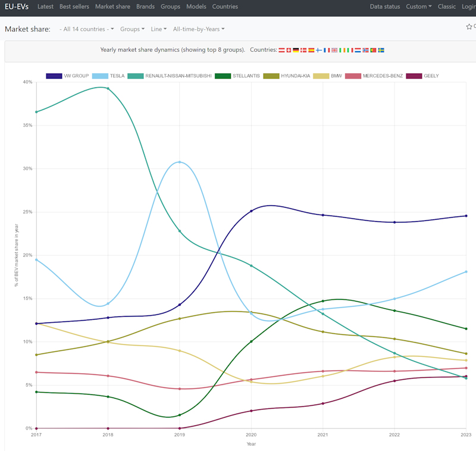Click Tesla's 2019 peak data point
This screenshot has height=451, width=476.
click(180, 162)
